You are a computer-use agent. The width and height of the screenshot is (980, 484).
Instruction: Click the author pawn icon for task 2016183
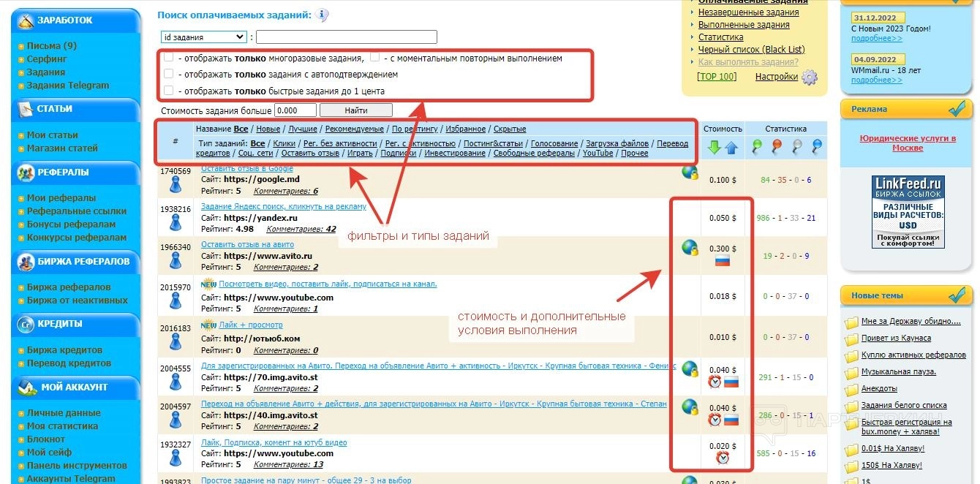pos(176,342)
